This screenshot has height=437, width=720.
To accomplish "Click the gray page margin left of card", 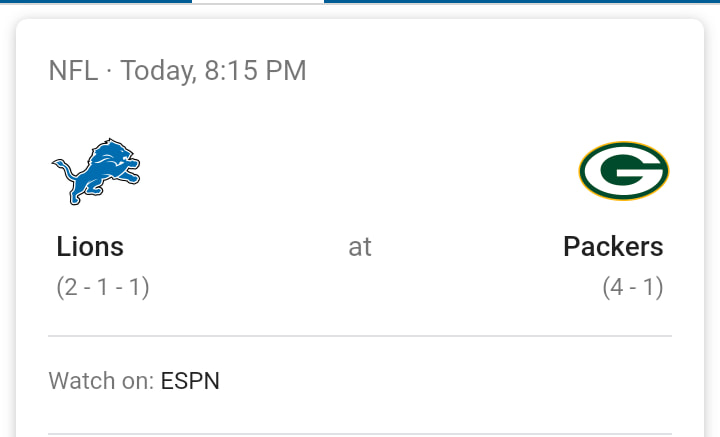I will pos(7,230).
